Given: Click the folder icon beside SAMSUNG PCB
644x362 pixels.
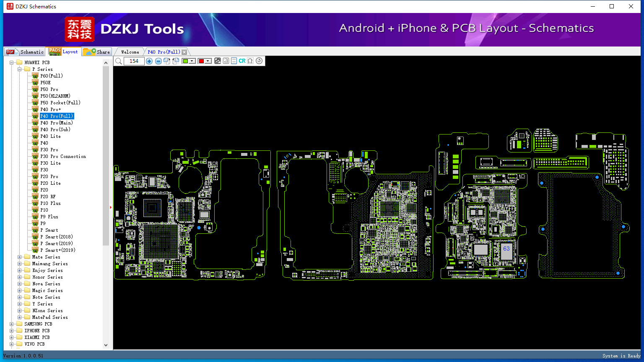Looking at the screenshot, I should tap(19, 324).
